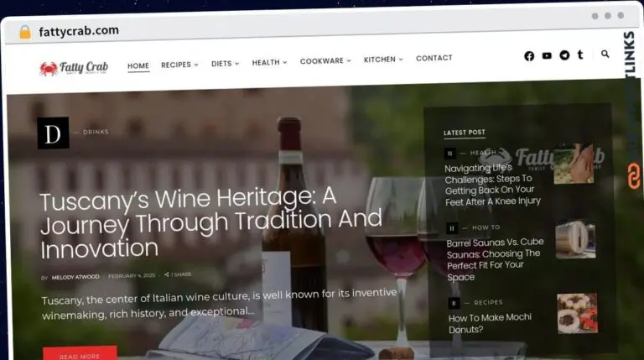644x360 pixels.
Task: Click the barrel sauna post thumbnail
Action: pos(575,239)
